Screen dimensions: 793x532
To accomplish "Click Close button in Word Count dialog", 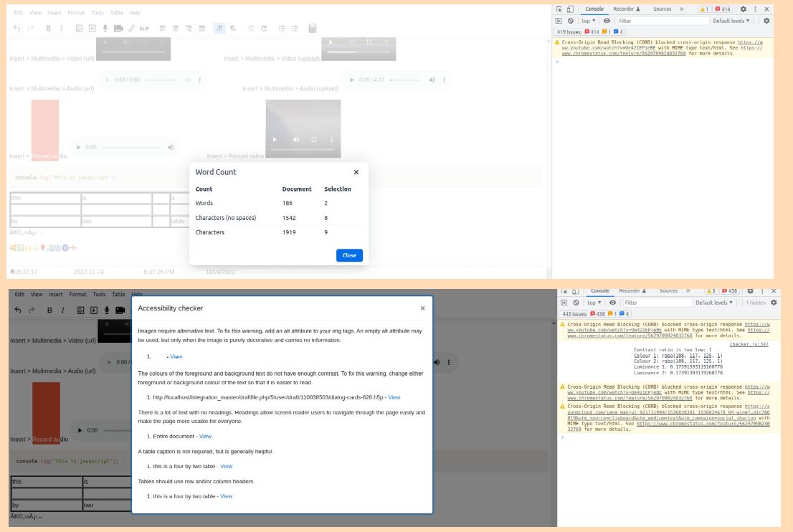I will [x=349, y=255].
